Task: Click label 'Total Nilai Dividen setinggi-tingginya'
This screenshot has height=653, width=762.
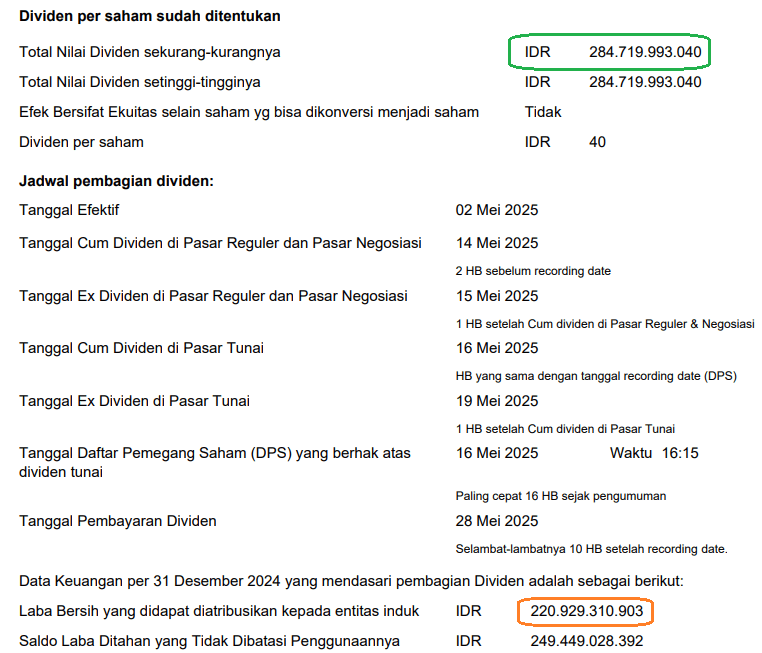Action: pyautogui.click(x=139, y=82)
